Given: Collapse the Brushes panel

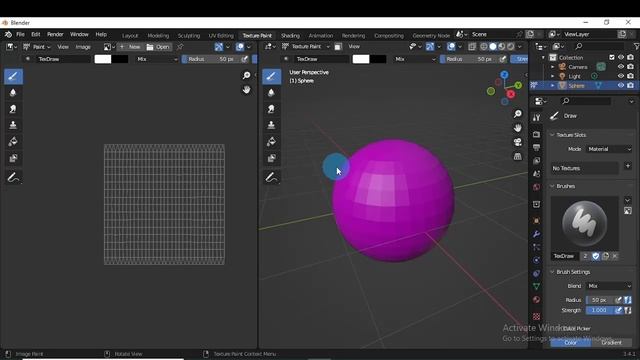Looking at the screenshot, I should 552,186.
